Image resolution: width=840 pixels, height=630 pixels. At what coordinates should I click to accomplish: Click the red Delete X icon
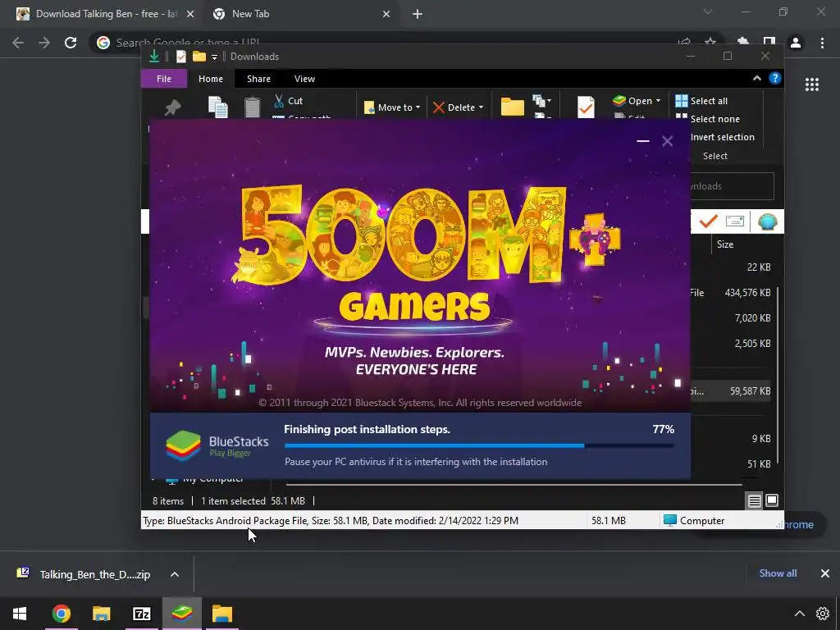(x=439, y=107)
